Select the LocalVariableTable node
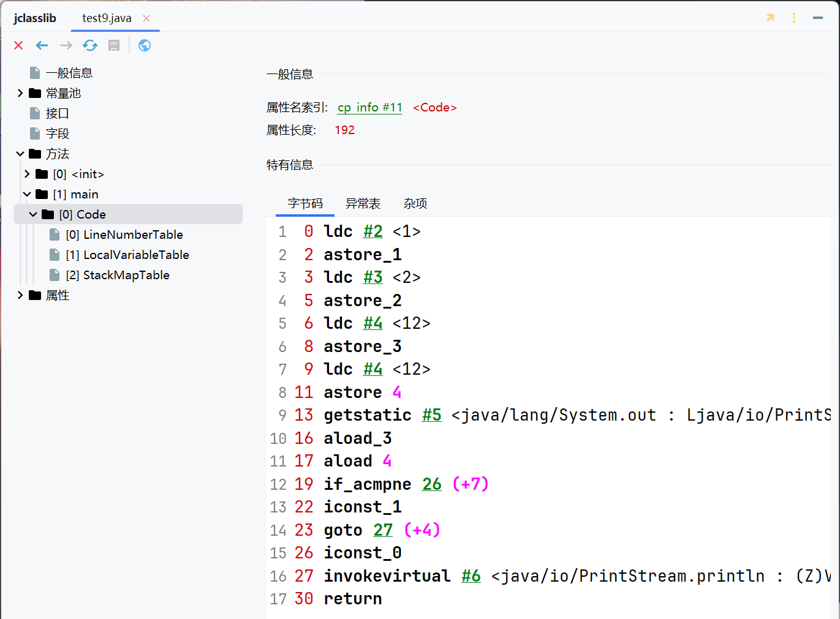This screenshot has height=619, width=840. 127,255
